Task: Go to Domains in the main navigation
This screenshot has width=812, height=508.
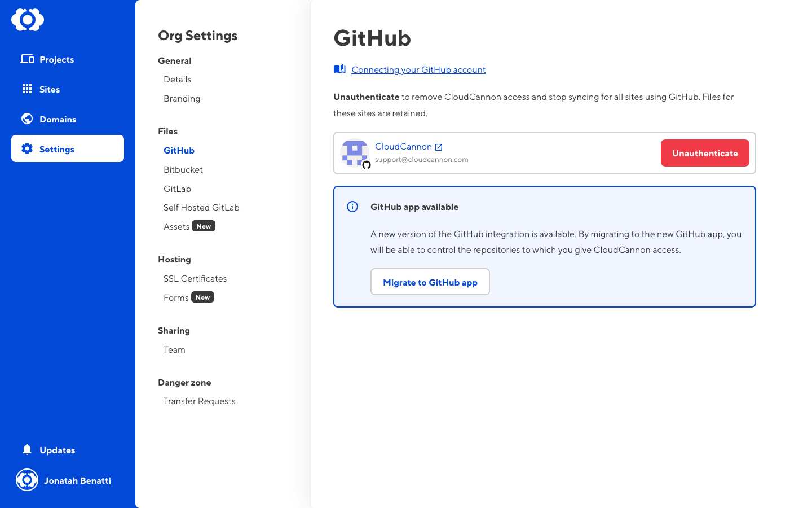Action: (x=68, y=119)
